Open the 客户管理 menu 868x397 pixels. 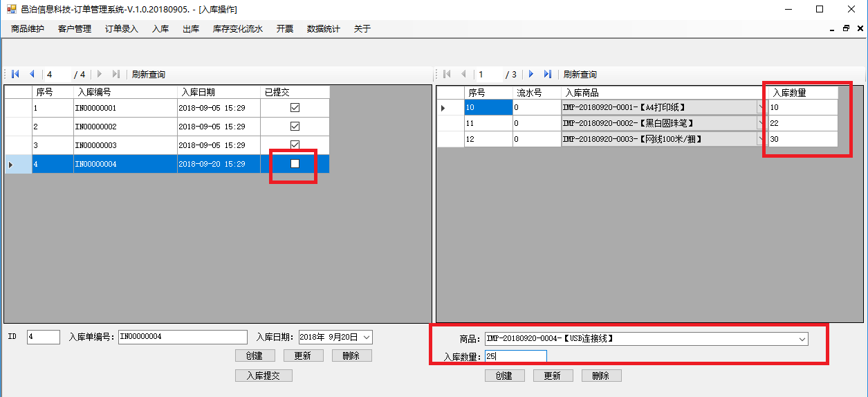pyautogui.click(x=75, y=29)
